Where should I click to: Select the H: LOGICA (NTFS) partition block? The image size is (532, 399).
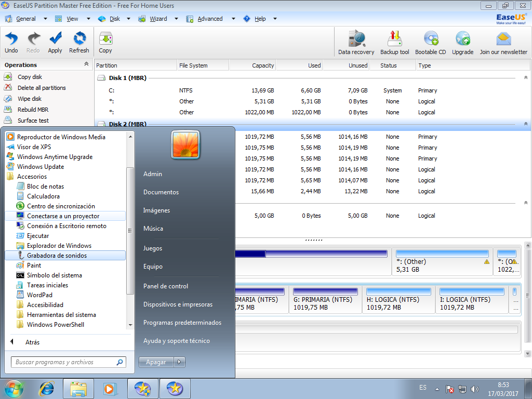(398, 300)
